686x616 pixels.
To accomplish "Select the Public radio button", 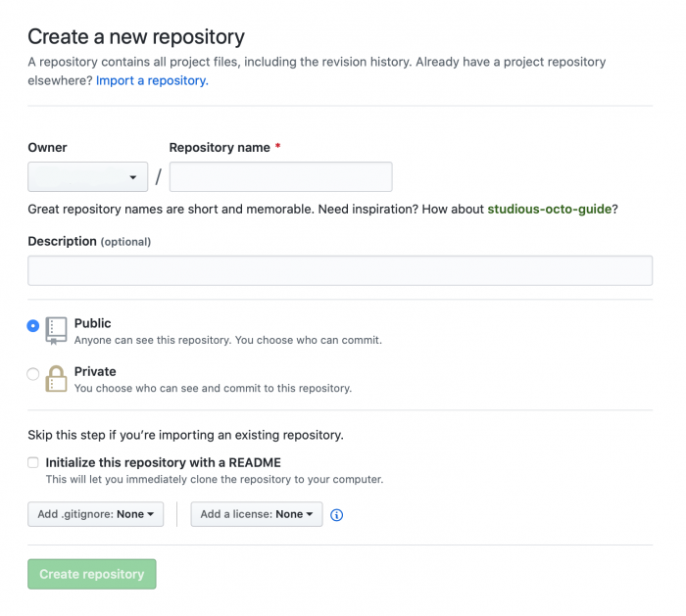I will [32, 326].
